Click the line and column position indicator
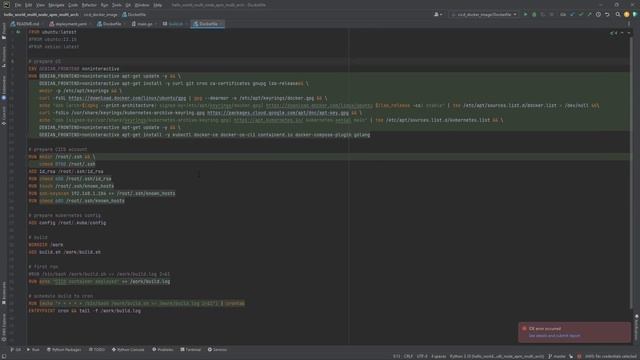Viewport: 640px width, 360px height. (x=397, y=356)
